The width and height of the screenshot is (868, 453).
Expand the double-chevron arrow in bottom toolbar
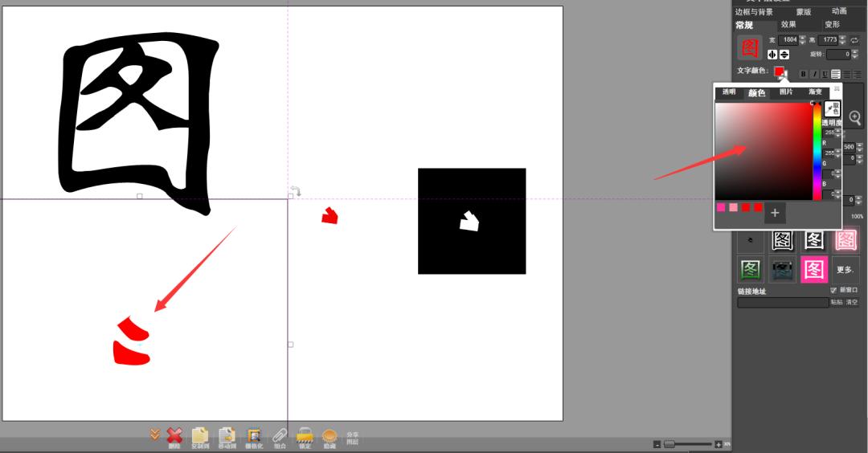pyautogui.click(x=155, y=435)
